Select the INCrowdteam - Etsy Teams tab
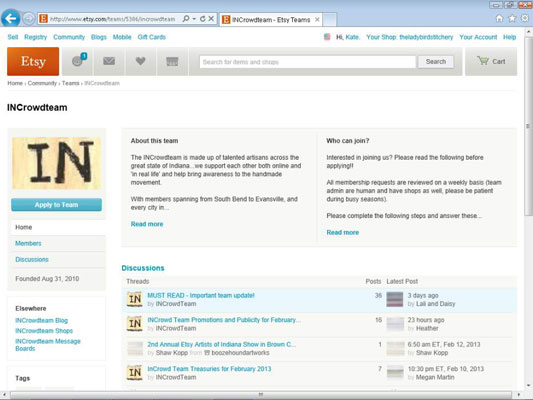This screenshot has height=400, width=533. pyautogui.click(x=270, y=20)
